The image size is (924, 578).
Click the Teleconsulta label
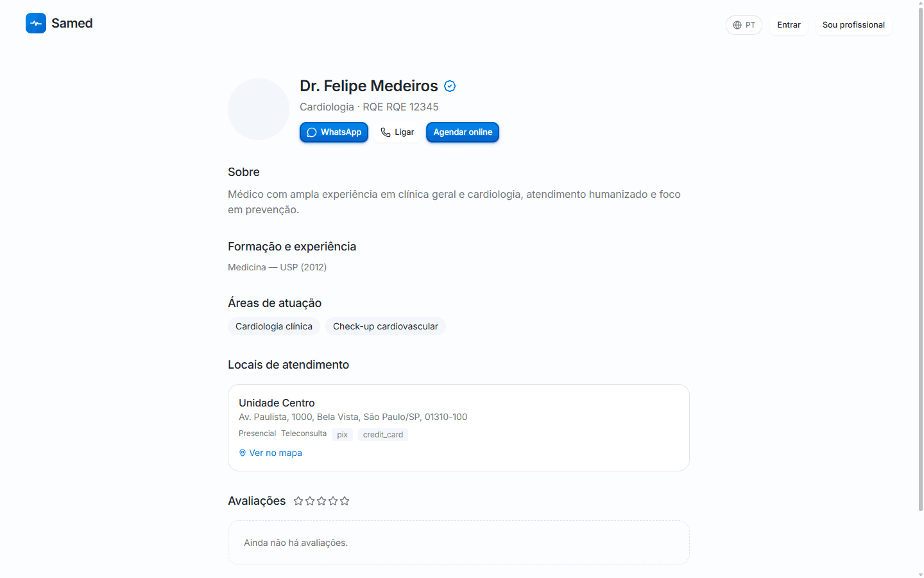(x=304, y=433)
